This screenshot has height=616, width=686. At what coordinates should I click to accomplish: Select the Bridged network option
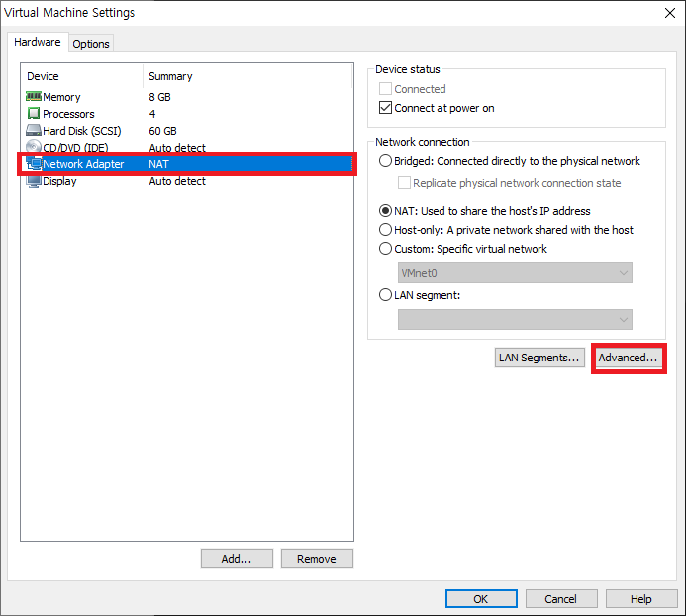click(x=385, y=161)
